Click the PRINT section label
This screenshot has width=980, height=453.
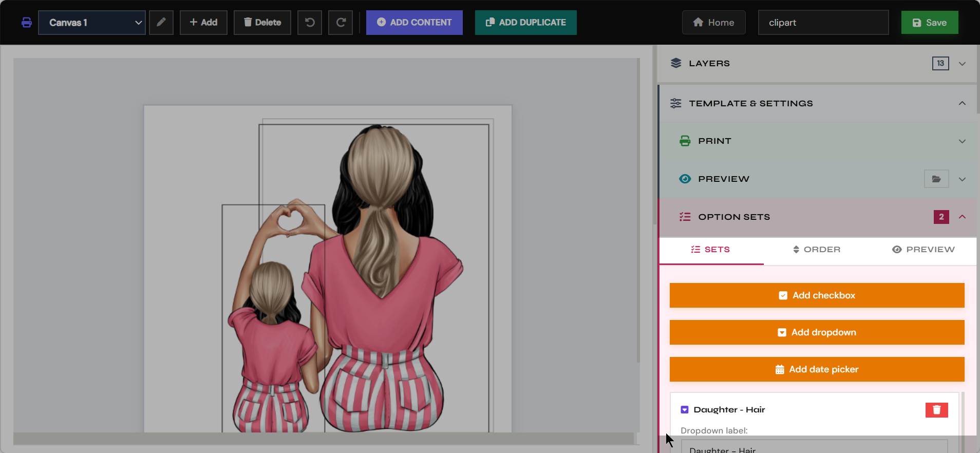click(x=714, y=141)
